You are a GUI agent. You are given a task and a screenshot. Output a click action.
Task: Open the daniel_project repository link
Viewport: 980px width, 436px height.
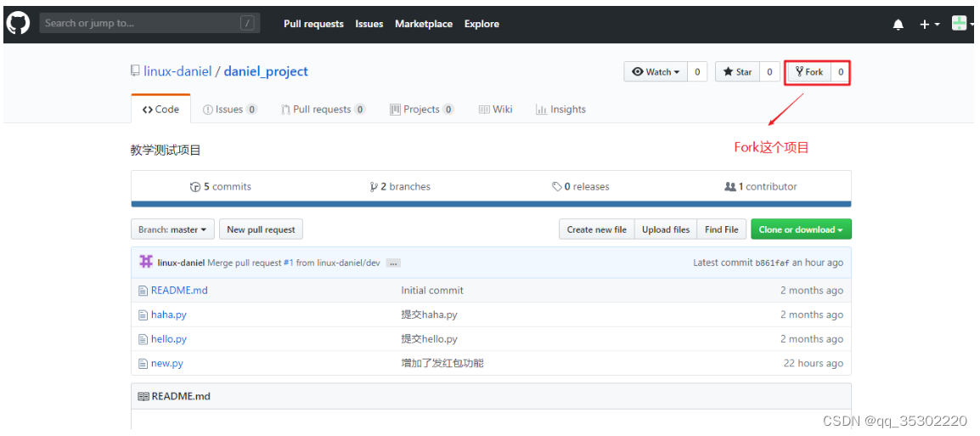[266, 71]
